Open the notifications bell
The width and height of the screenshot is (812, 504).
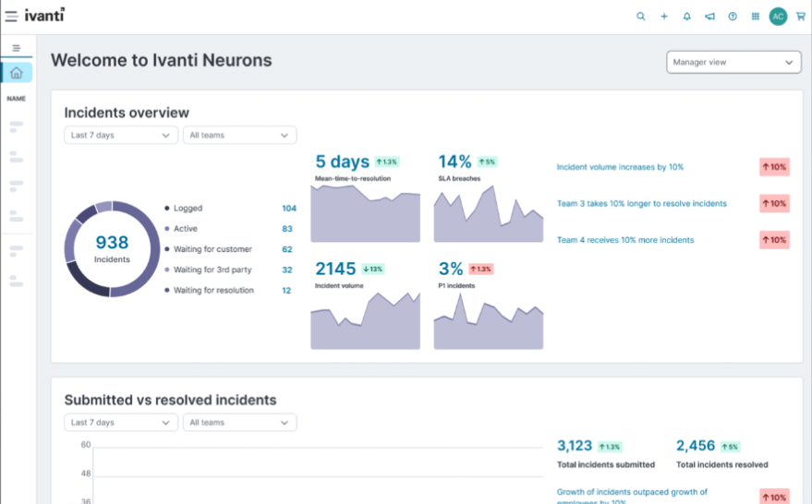pos(686,17)
